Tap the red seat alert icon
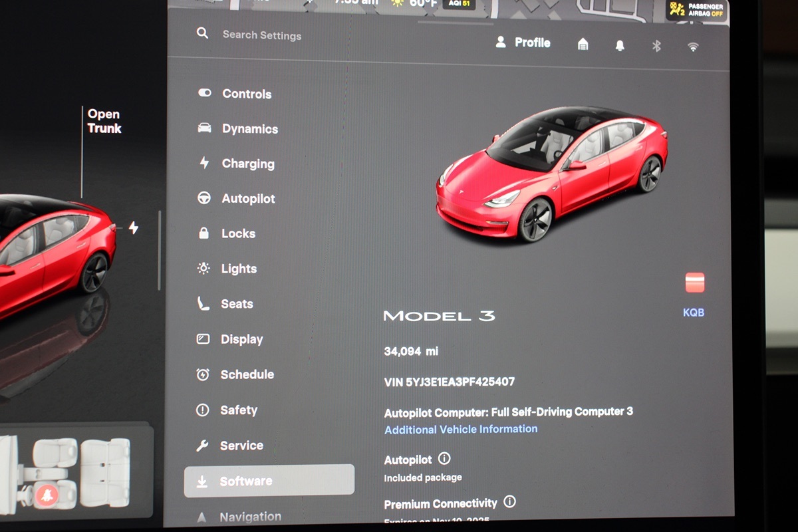 click(46, 494)
